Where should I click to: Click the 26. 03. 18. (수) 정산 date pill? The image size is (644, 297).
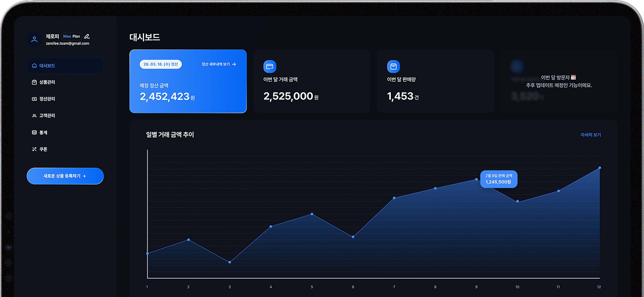point(161,64)
